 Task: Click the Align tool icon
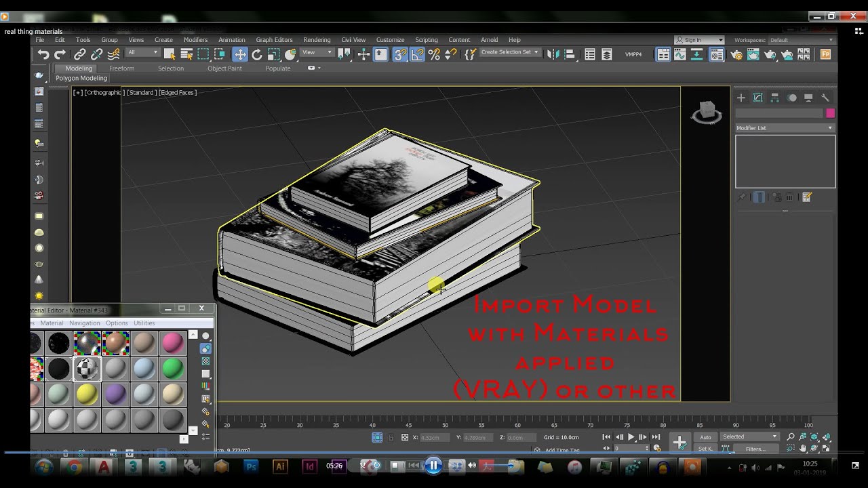tap(570, 55)
